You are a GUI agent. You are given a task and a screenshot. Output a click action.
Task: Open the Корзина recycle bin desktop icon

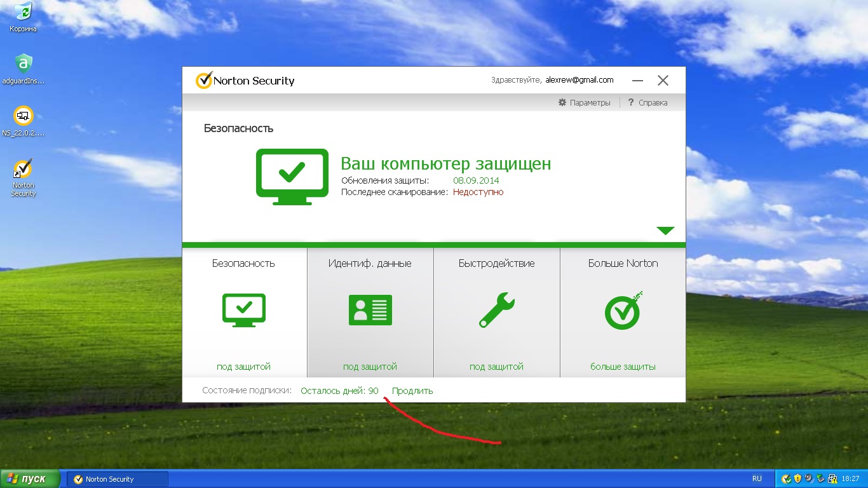tap(23, 17)
